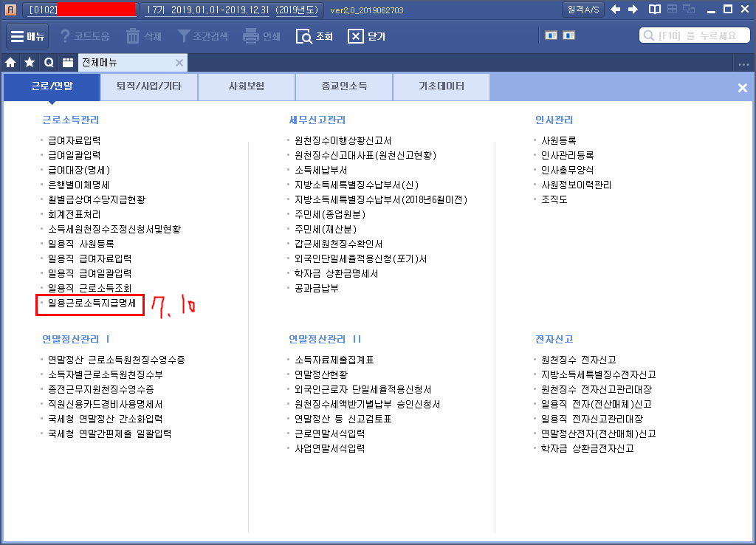Open 주민세(종업원분) menu item

[330, 214]
